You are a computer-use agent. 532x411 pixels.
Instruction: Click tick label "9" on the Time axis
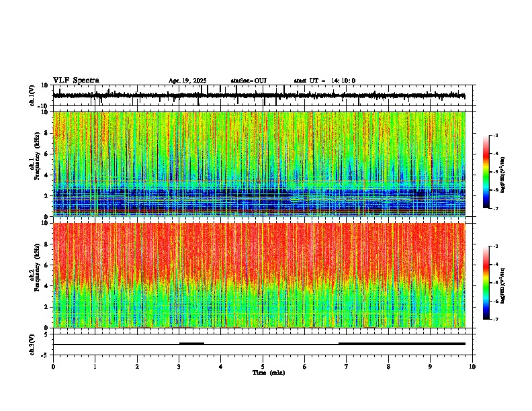[430, 367]
